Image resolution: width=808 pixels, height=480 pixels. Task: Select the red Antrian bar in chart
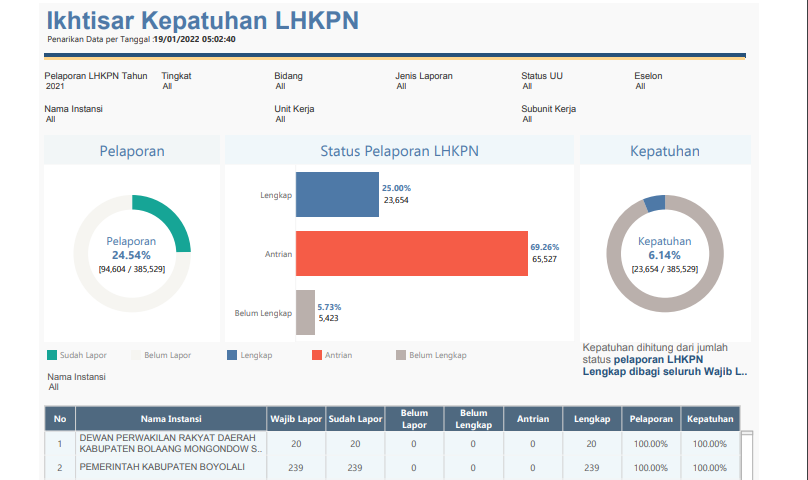pos(411,253)
